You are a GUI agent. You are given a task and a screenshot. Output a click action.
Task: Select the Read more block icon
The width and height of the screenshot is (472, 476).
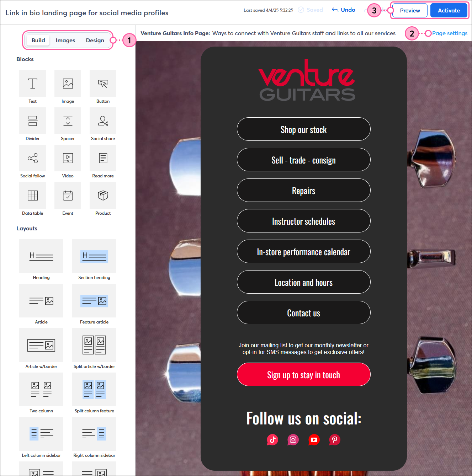click(x=103, y=158)
